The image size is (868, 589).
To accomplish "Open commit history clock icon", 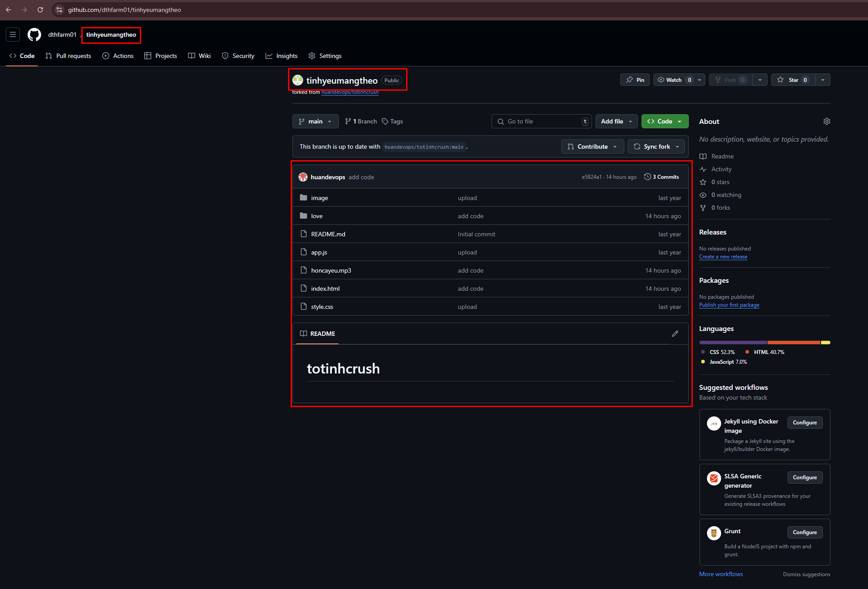I will click(647, 177).
